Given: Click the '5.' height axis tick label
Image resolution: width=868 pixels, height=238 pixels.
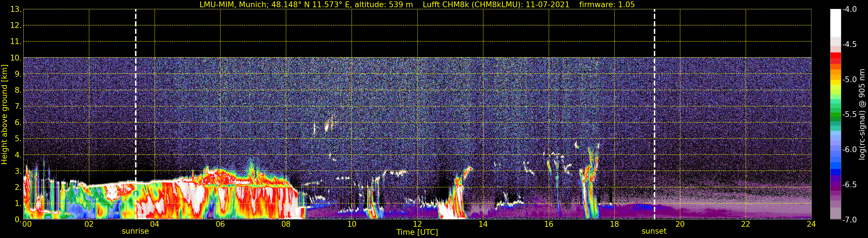Looking at the screenshot, I should pyautogui.click(x=18, y=139).
